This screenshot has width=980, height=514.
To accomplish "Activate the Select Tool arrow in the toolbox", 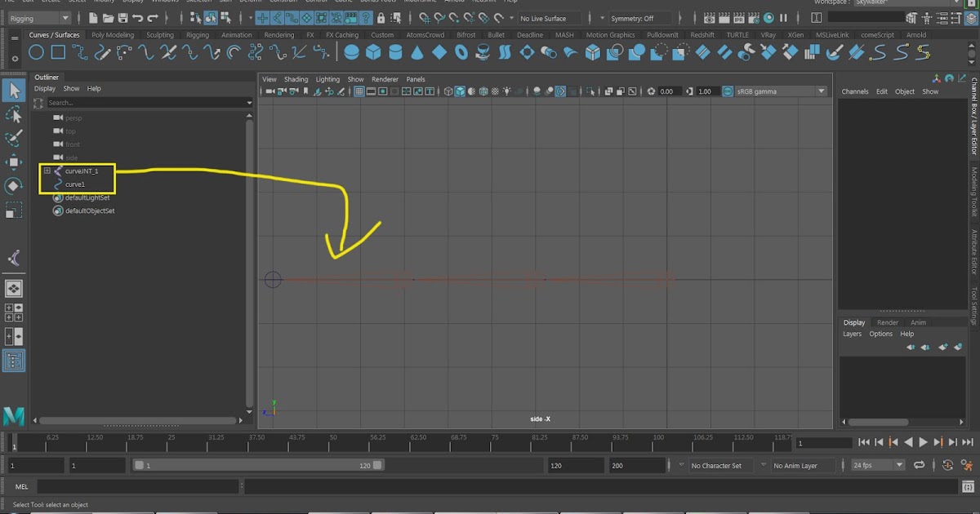I will point(14,91).
